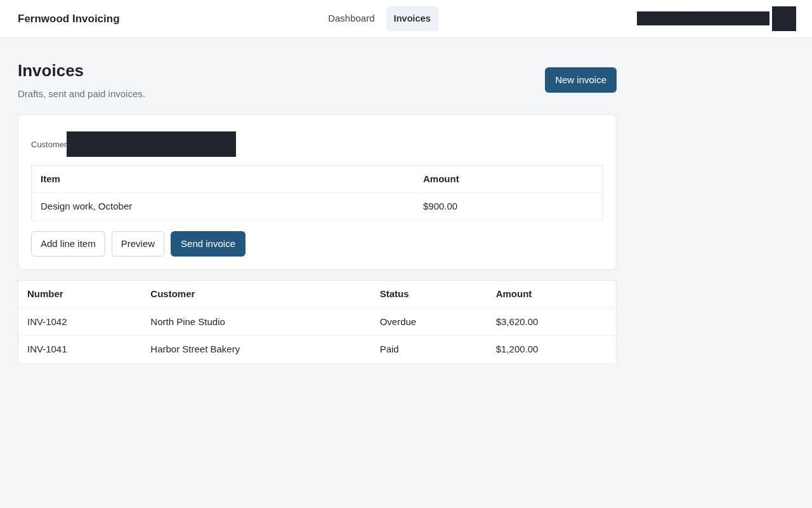
Task: Preview the draft invoice
Action: click(138, 244)
